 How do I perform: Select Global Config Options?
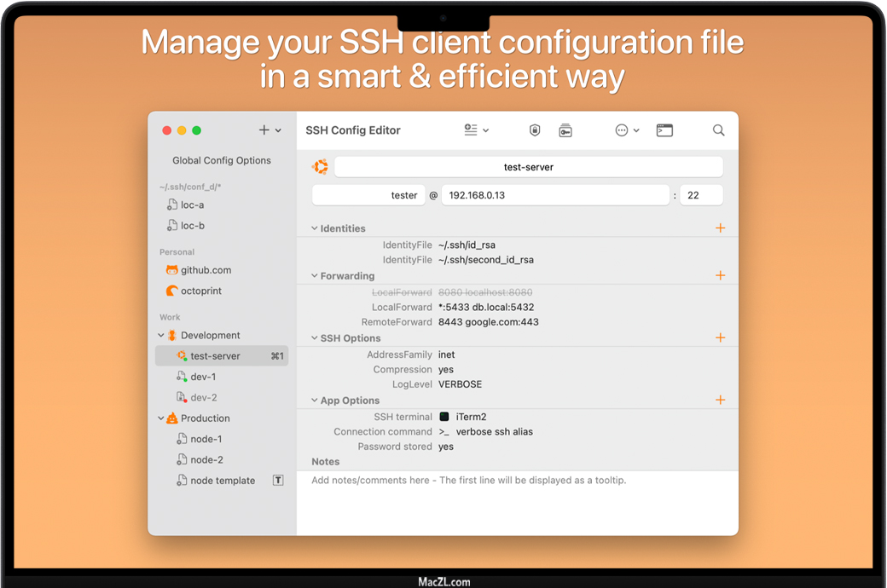pos(222,160)
